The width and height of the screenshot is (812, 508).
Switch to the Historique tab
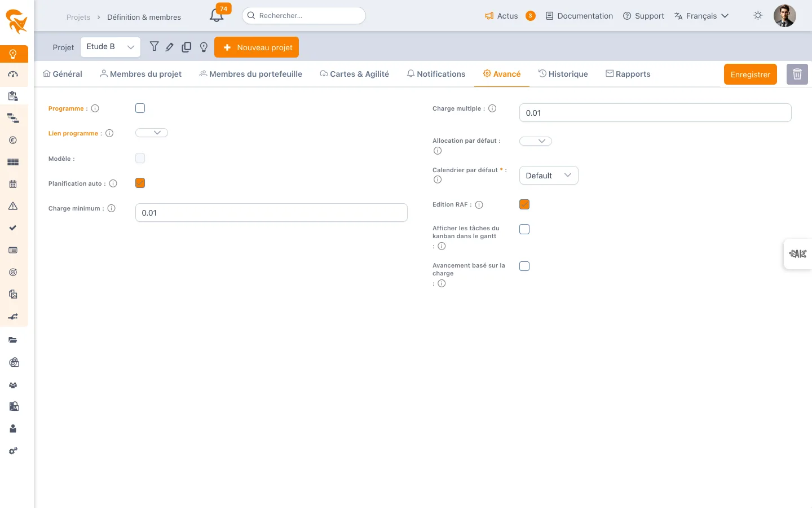coord(563,74)
